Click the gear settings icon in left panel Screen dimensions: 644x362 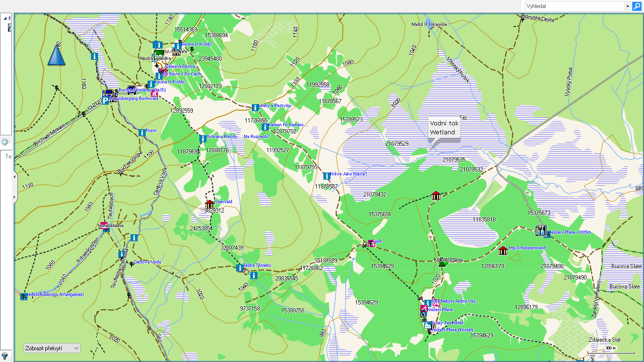[5, 142]
